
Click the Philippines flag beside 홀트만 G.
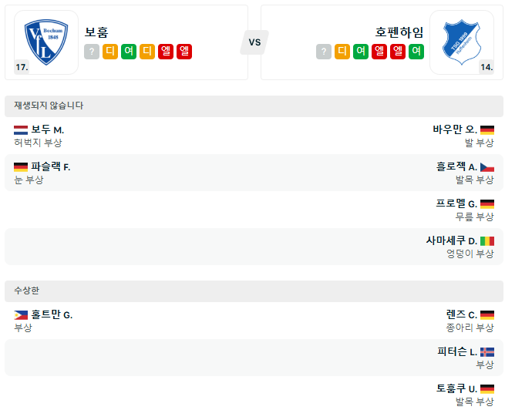(21, 315)
